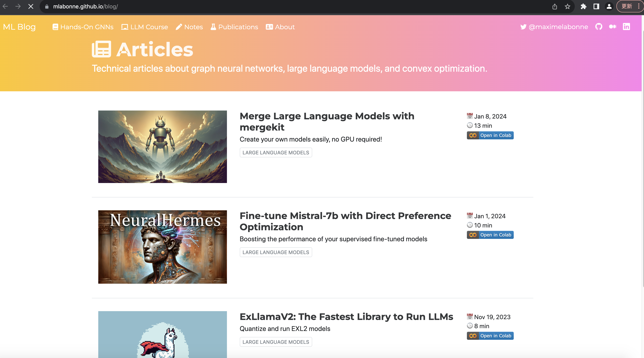Open the LinkedIn profile icon

point(626,27)
